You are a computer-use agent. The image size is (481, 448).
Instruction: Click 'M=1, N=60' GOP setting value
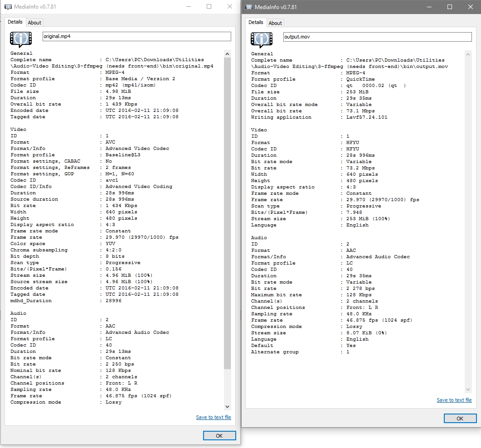[120, 174]
